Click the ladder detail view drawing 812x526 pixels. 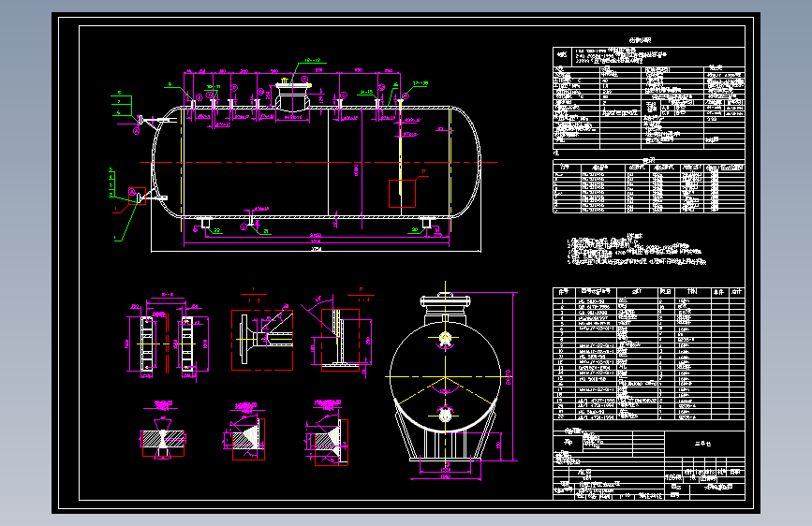[x=168, y=339]
